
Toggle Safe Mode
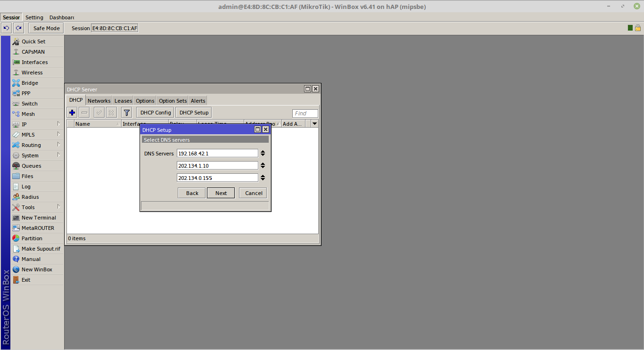47,28
